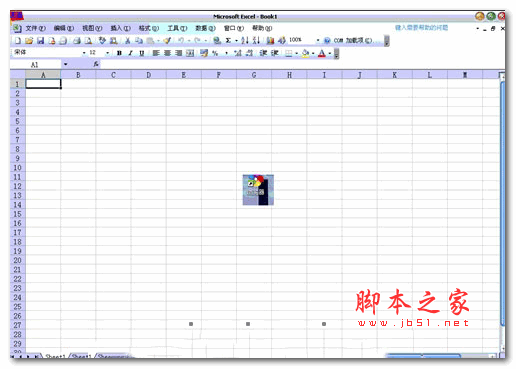Toggle Bold formatting
The image size is (516, 369).
119,53
